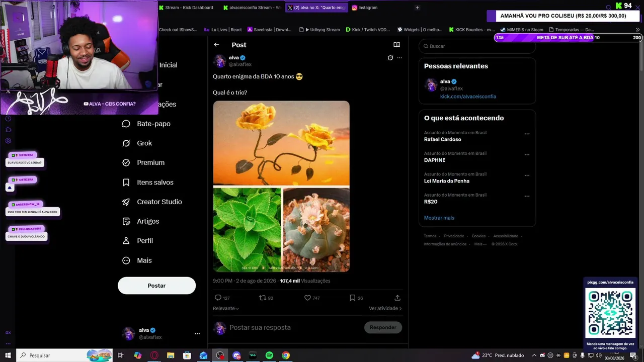Open options for DAPHNE trend

(x=527, y=155)
